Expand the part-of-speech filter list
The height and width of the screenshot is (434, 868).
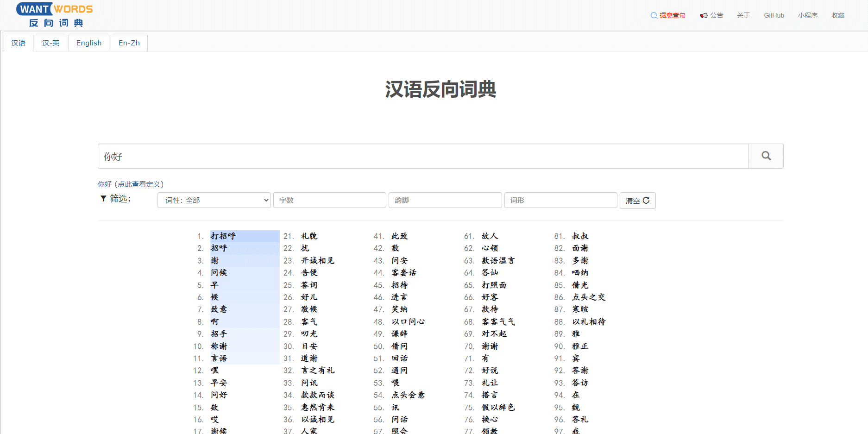tap(214, 200)
